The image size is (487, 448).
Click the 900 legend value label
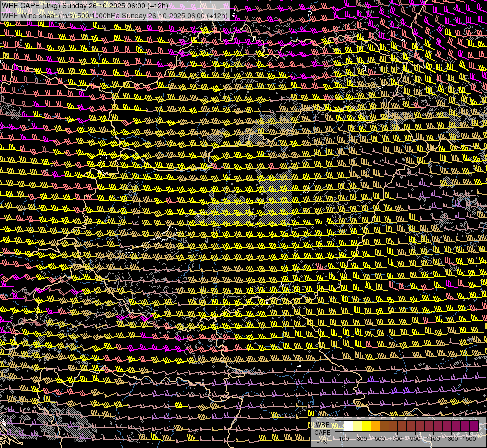(415, 439)
